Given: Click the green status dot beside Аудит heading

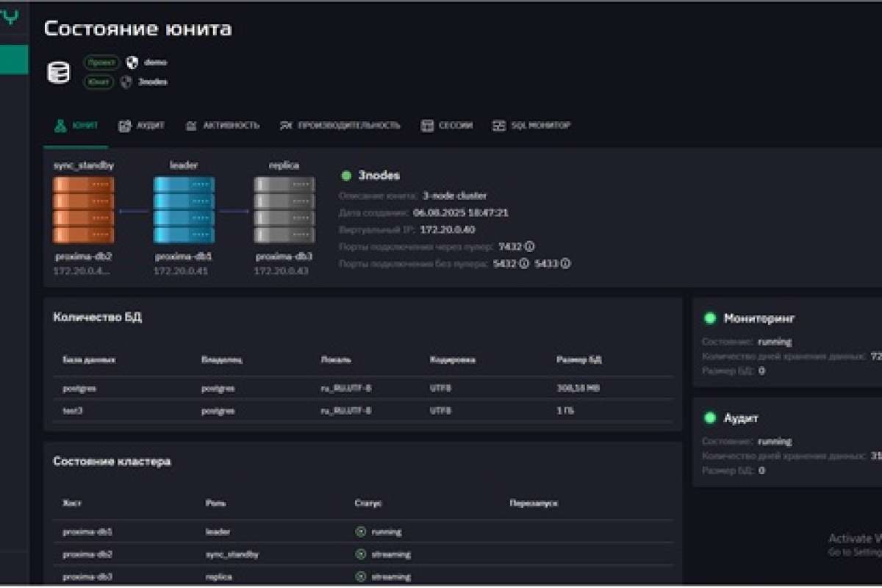Looking at the screenshot, I should click(710, 417).
